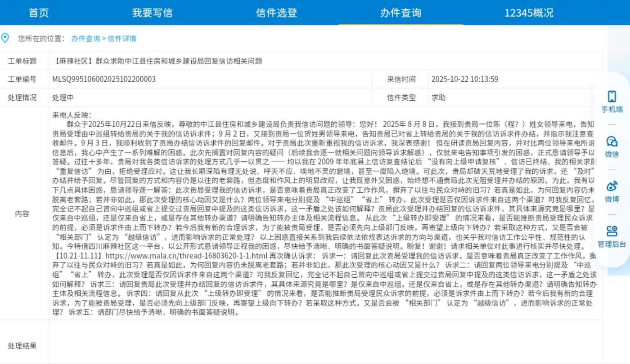Switch to the 我要写信 tab
This screenshot has height=364, width=630.
coord(152,13)
